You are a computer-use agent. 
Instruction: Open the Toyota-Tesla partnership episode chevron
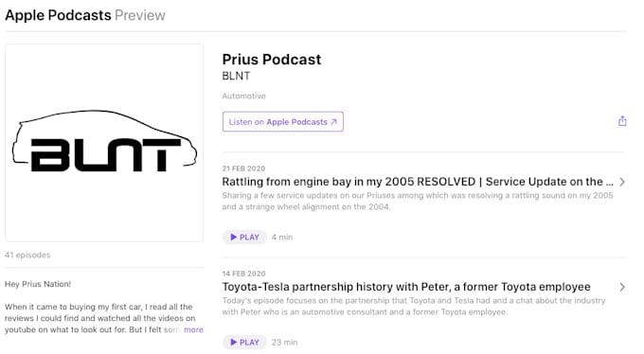(x=622, y=287)
